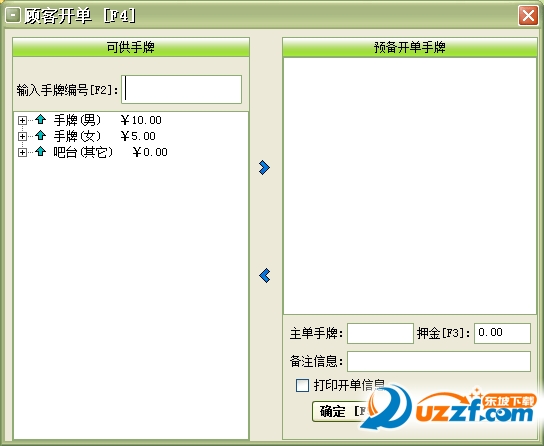This screenshot has height=446, width=544.
Task: Click the arrow icon beside 手牌(男)
Action: click(41, 119)
